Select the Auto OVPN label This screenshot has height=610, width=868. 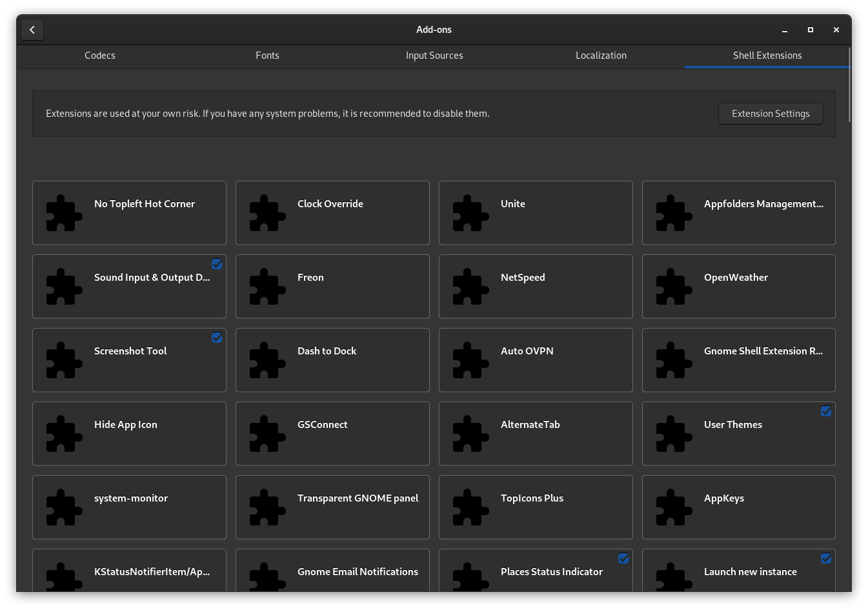click(x=527, y=351)
